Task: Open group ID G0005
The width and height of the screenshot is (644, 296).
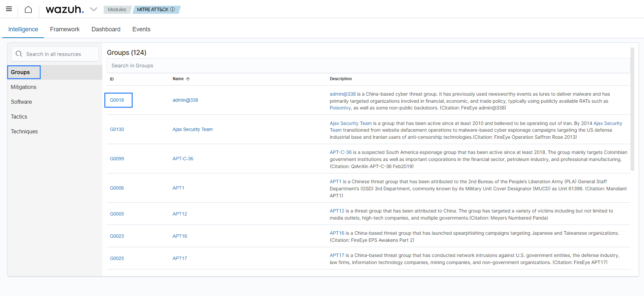Action: click(117, 214)
